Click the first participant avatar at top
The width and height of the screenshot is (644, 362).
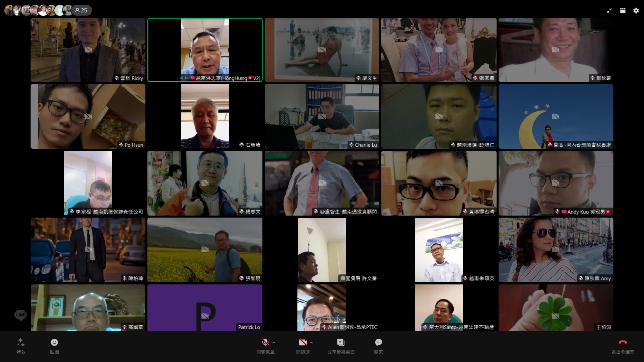coord(9,10)
